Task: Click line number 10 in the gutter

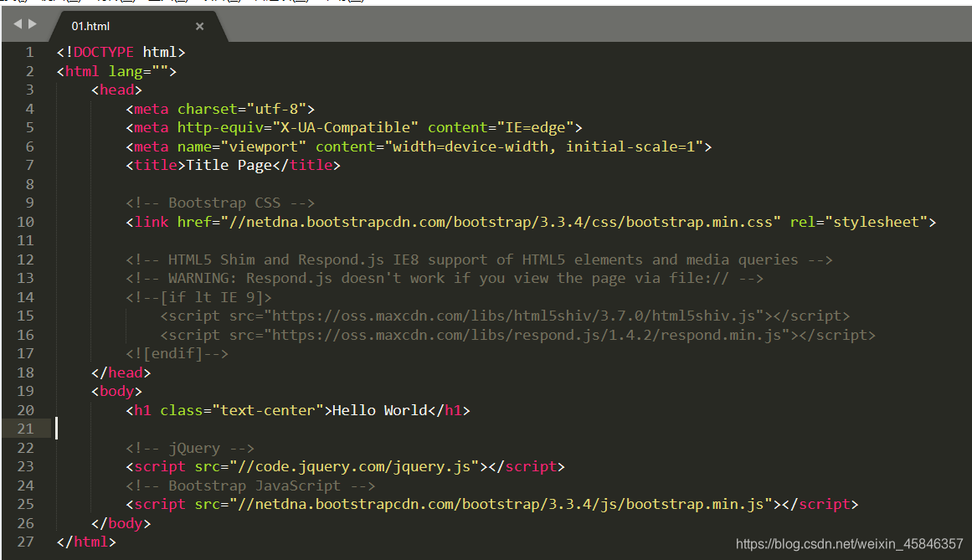Action: click(x=25, y=222)
